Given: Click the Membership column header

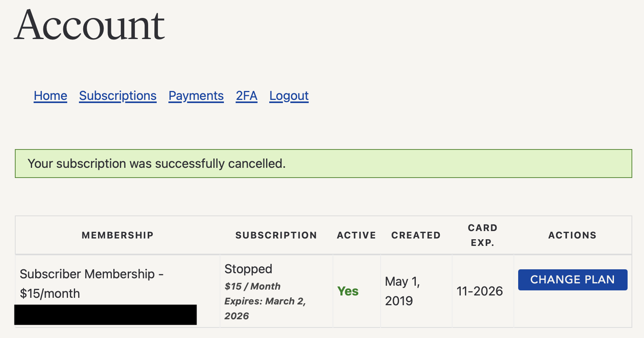Looking at the screenshot, I should pyautogui.click(x=117, y=235).
